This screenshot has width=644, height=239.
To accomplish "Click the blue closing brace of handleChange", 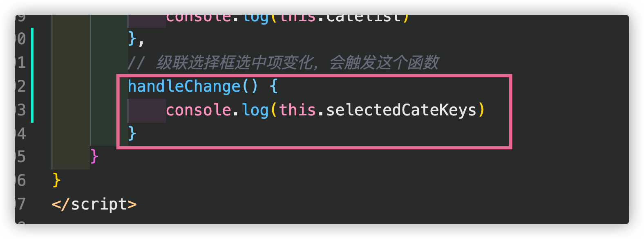I will coord(132,133).
